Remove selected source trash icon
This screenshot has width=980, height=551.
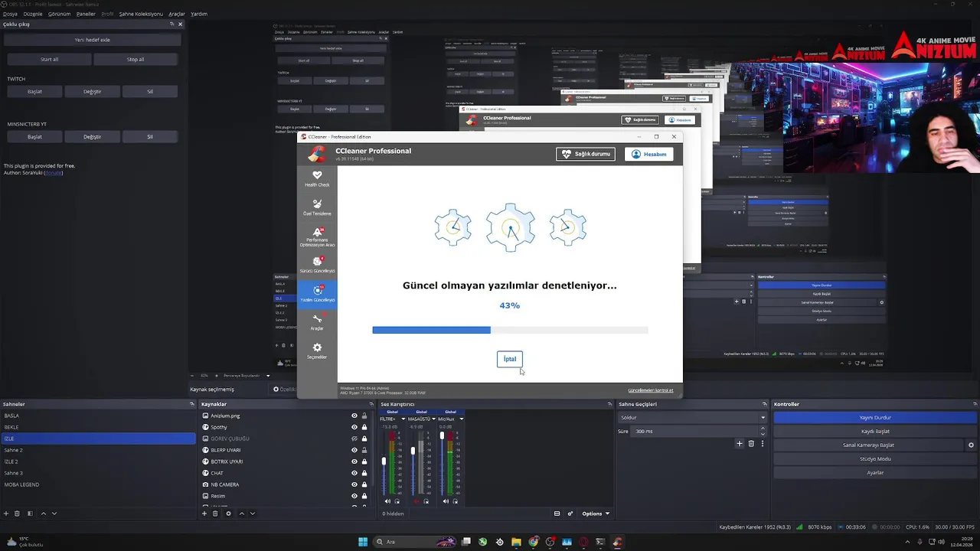(215, 514)
